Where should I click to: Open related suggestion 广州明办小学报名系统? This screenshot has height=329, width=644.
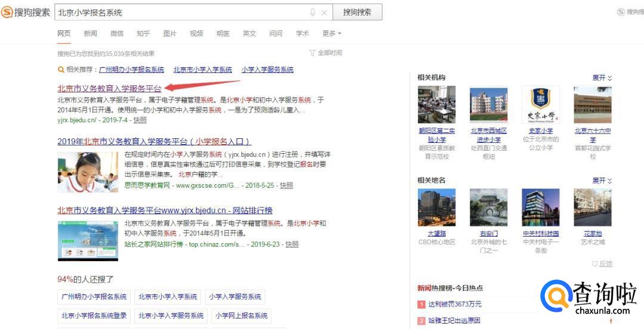pos(131,70)
